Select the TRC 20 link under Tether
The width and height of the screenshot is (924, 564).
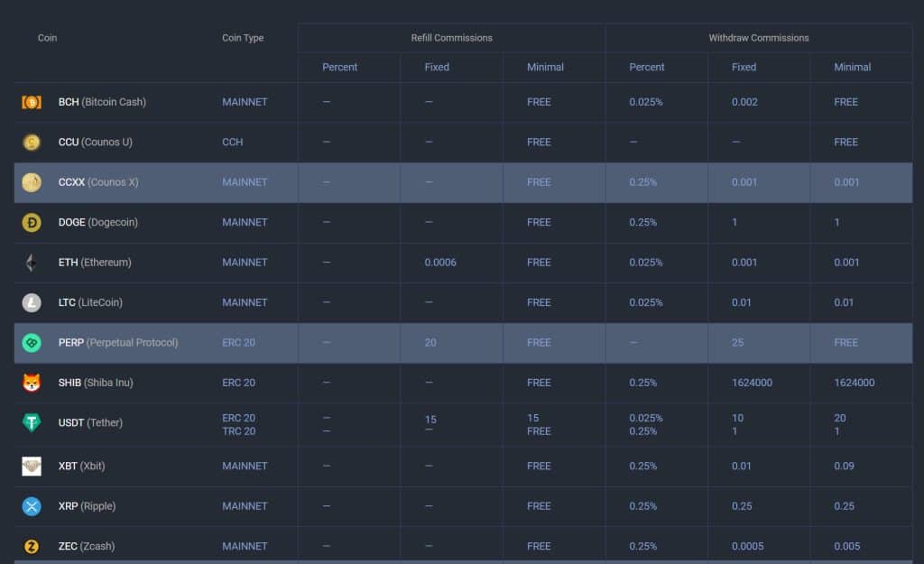pyautogui.click(x=238, y=431)
